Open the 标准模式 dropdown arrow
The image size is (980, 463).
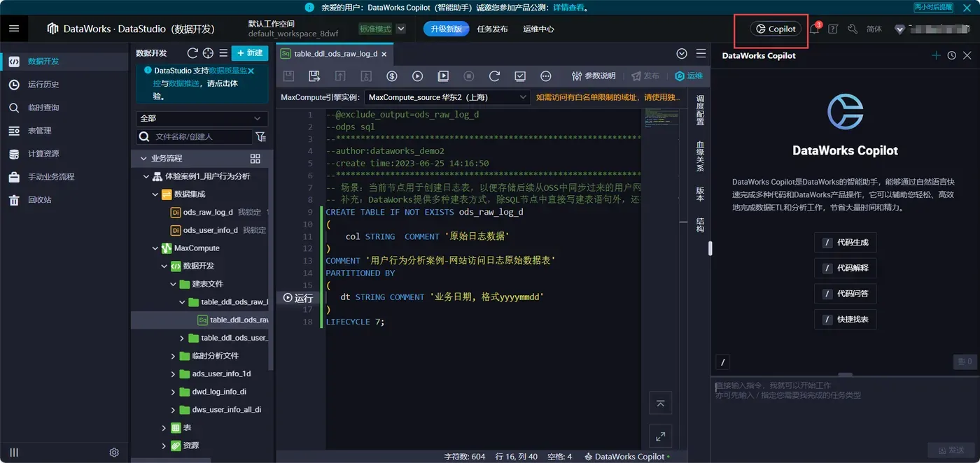400,29
